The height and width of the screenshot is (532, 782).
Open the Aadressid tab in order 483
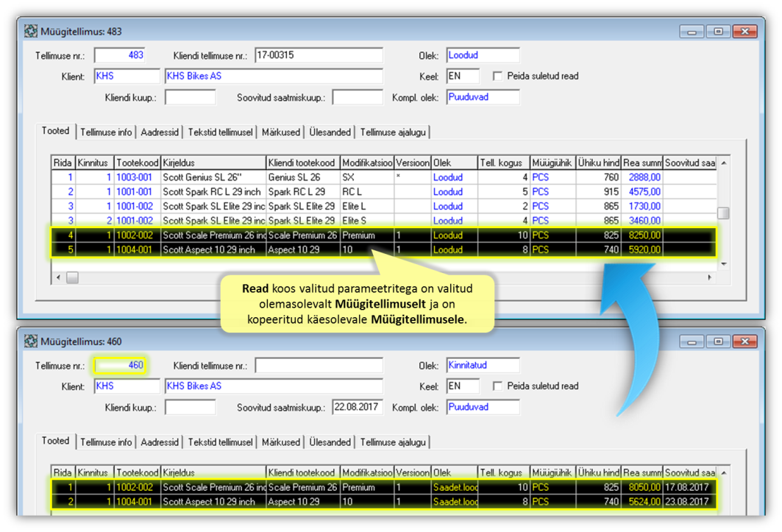point(159,132)
